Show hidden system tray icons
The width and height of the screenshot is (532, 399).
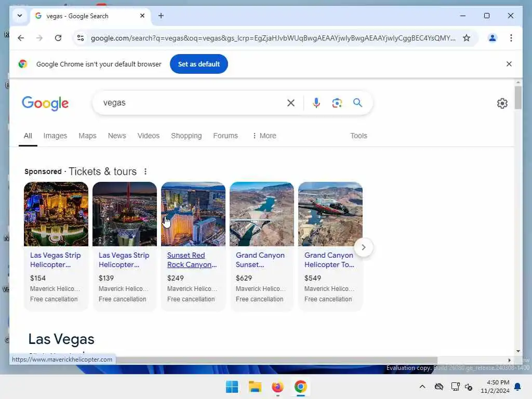[x=422, y=387]
